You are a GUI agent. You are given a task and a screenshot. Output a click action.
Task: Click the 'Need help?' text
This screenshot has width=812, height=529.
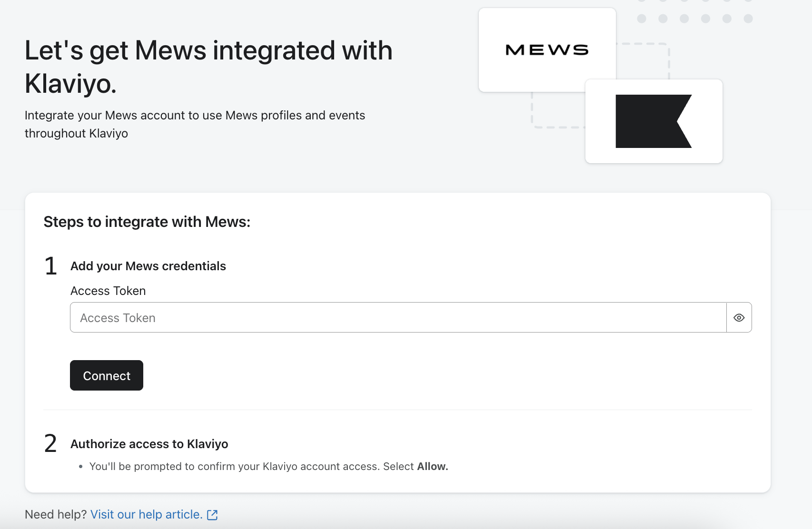tap(55, 515)
